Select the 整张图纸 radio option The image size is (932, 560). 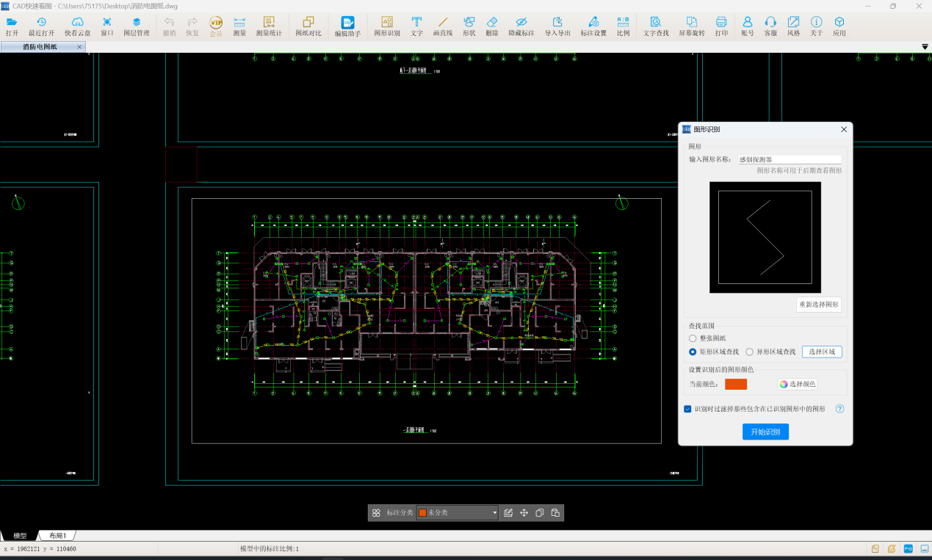[x=693, y=338]
